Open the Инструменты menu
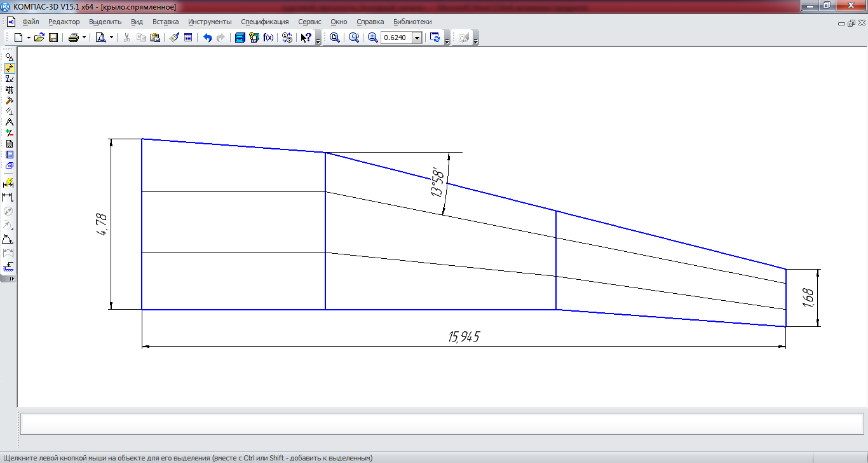Screen dimensions: 868x463 coord(210,22)
